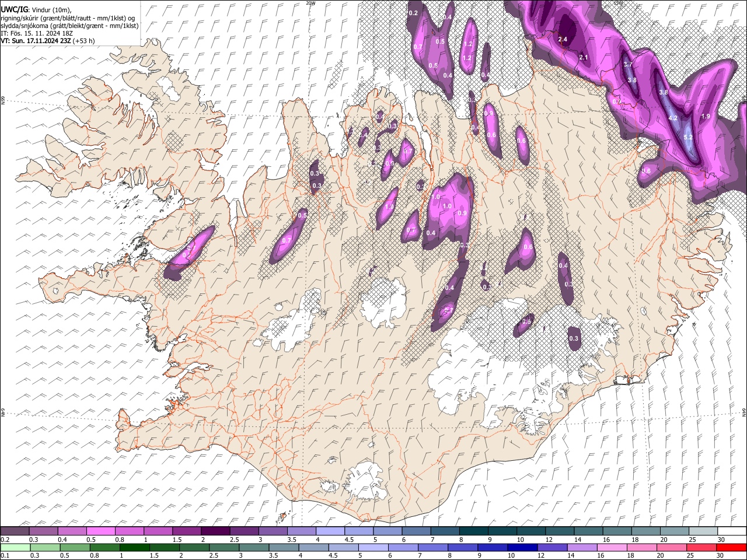Click the white 30 mm snow legend swatch
The image size is (747, 560).
pyautogui.click(x=731, y=531)
